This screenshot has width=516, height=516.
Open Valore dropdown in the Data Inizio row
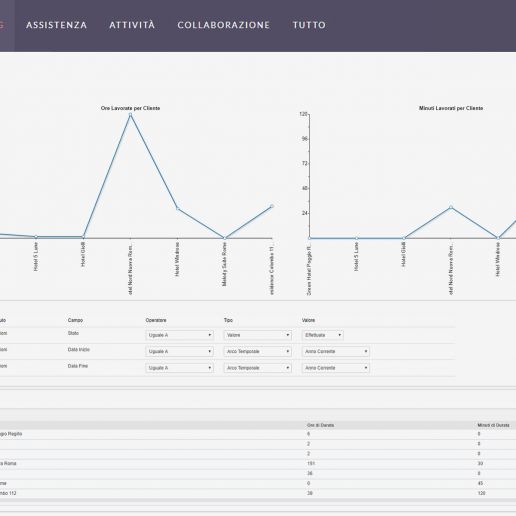pyautogui.click(x=336, y=351)
